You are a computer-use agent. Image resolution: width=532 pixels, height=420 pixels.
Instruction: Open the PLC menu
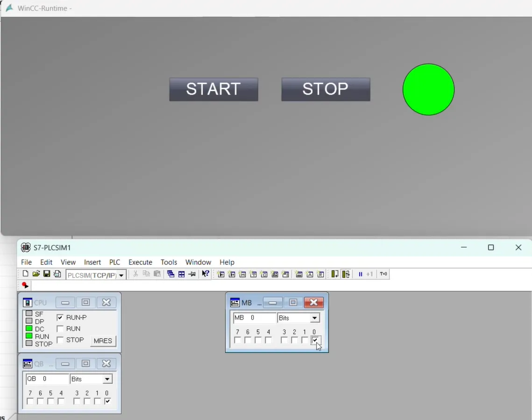(114, 262)
